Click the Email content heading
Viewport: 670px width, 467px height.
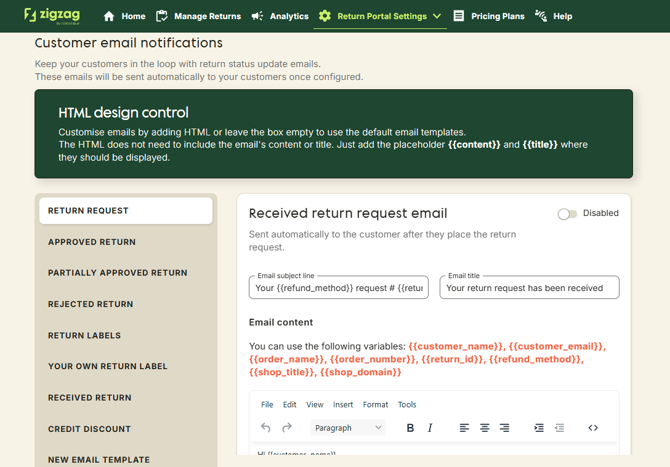coord(281,322)
